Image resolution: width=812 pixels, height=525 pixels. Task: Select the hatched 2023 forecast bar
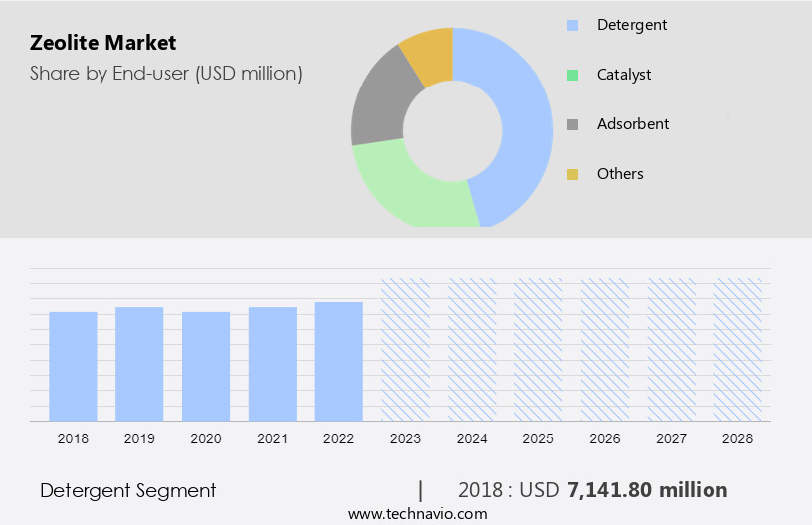406,349
